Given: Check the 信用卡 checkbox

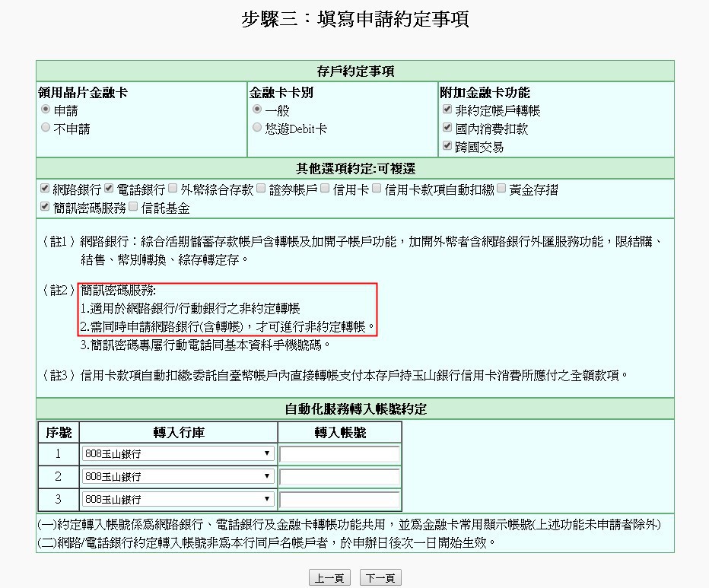Looking at the screenshot, I should 325,188.
